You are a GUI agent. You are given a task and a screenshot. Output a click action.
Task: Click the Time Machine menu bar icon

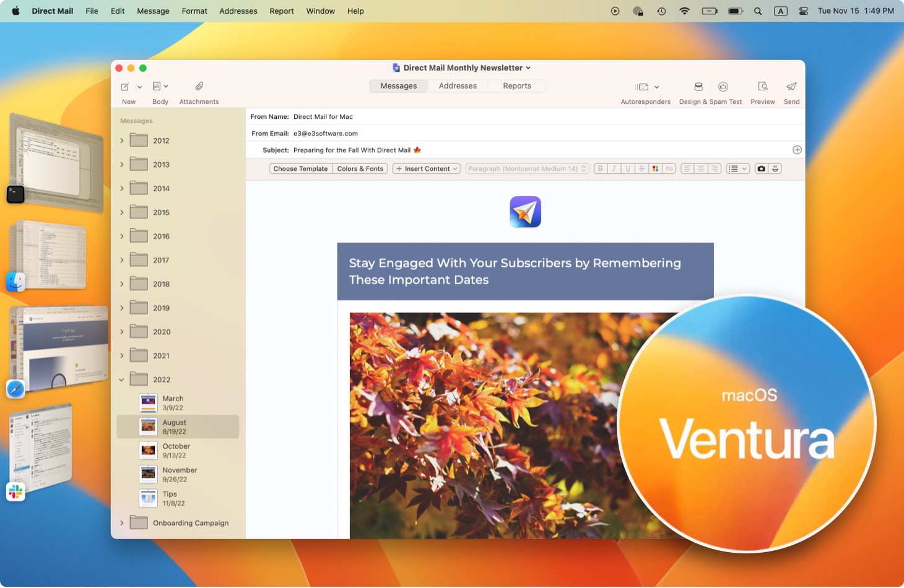(661, 11)
